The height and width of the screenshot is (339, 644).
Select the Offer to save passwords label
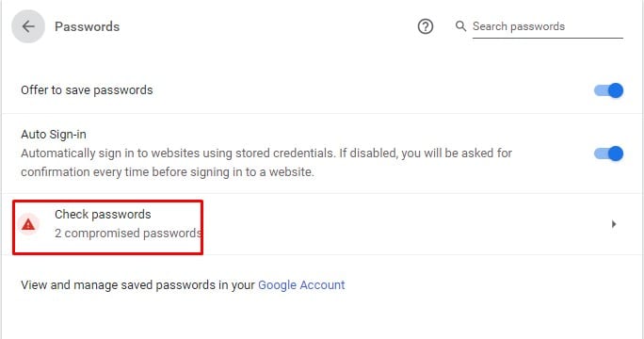click(87, 90)
